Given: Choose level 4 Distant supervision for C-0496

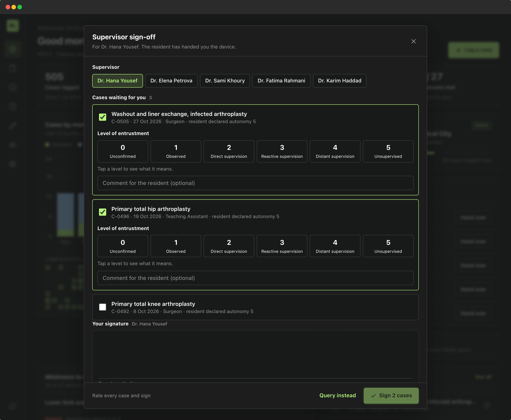Looking at the screenshot, I should [x=335, y=246].
